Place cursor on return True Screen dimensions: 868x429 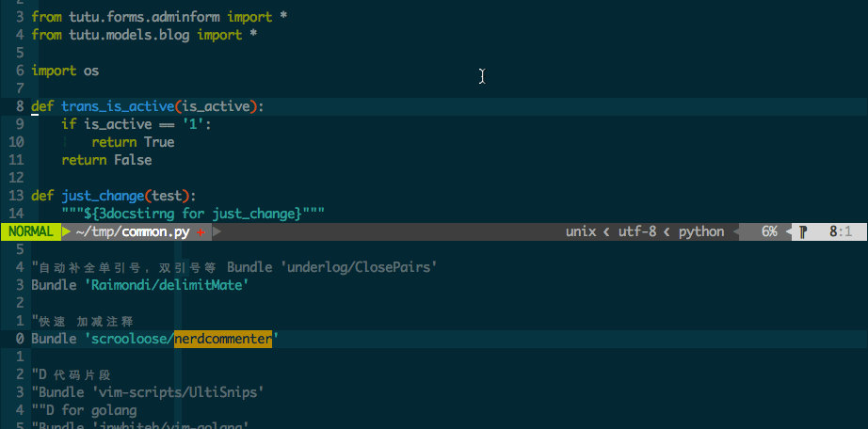point(133,142)
